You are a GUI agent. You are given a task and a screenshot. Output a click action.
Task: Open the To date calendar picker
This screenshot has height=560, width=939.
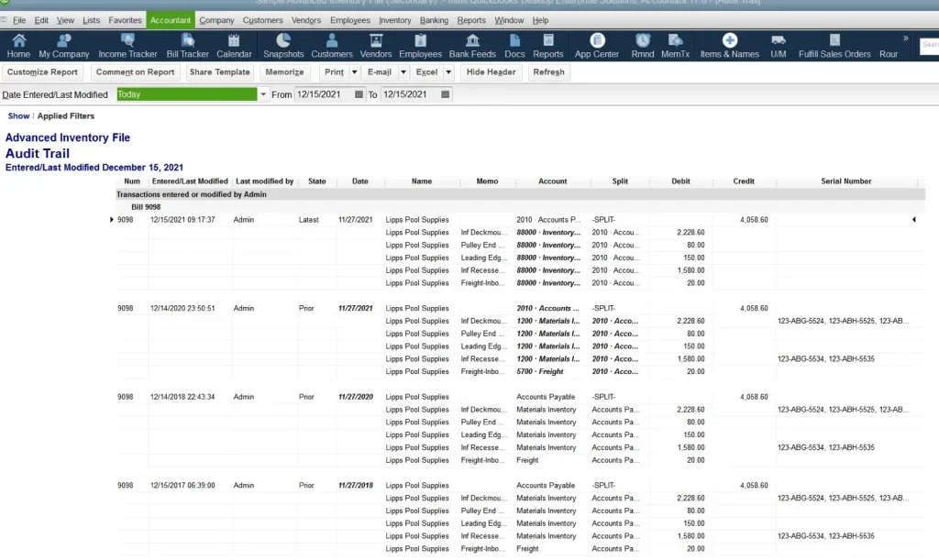445,94
